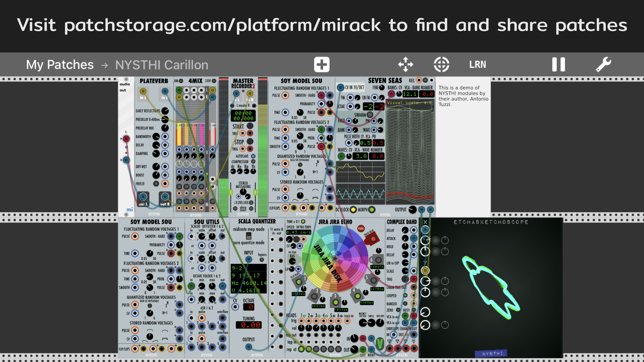This screenshot has width=644, height=362.
Task: Select the pan/move icon in the toolbar
Action: coord(405,64)
